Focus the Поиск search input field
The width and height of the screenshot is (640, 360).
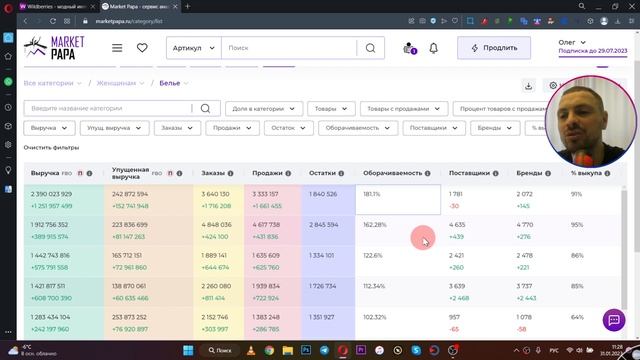click(x=289, y=48)
